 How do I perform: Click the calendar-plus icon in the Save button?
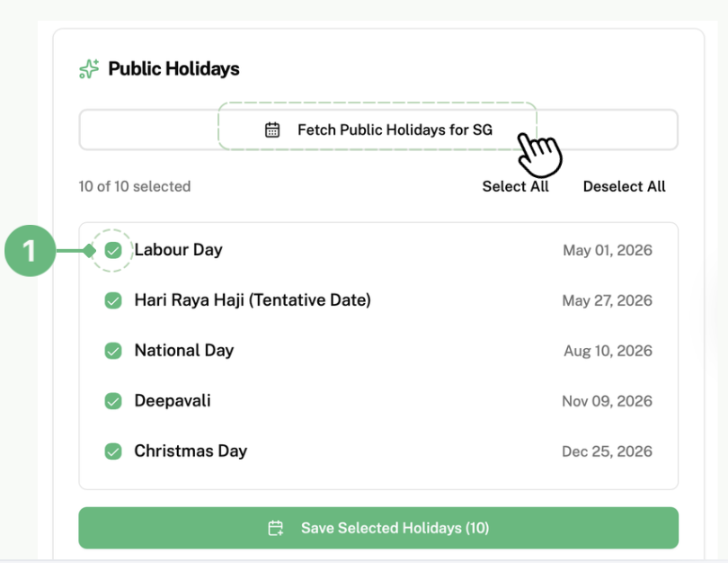[x=276, y=528]
